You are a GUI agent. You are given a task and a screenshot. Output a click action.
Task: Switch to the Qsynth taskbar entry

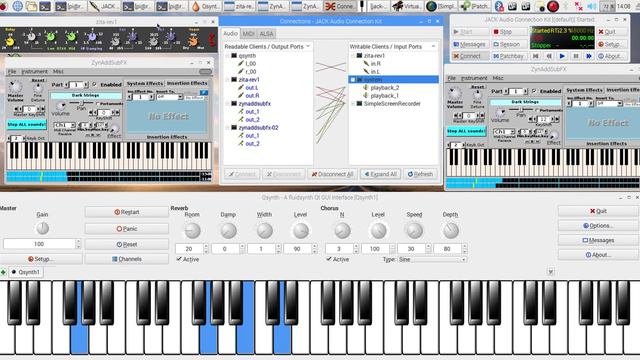[207, 6]
